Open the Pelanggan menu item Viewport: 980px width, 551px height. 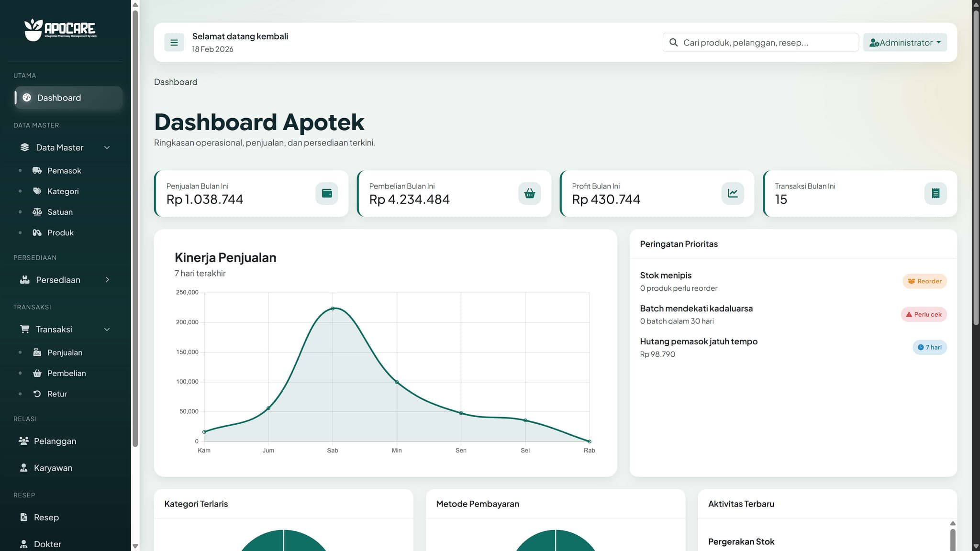pyautogui.click(x=55, y=441)
